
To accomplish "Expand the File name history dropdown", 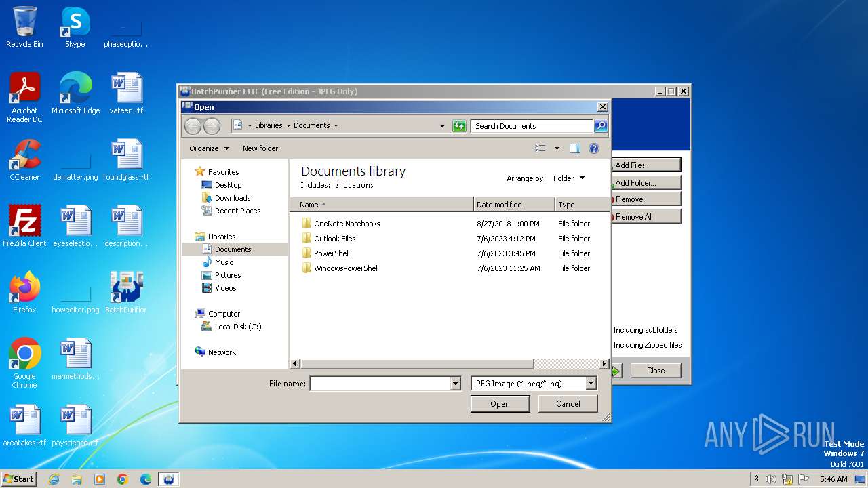I will tap(455, 384).
